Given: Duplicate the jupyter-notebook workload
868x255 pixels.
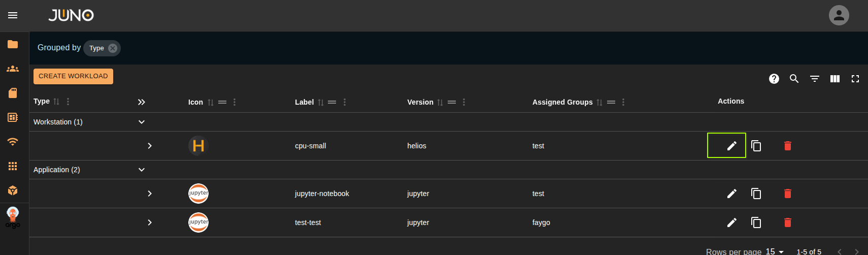Looking at the screenshot, I should [756, 194].
